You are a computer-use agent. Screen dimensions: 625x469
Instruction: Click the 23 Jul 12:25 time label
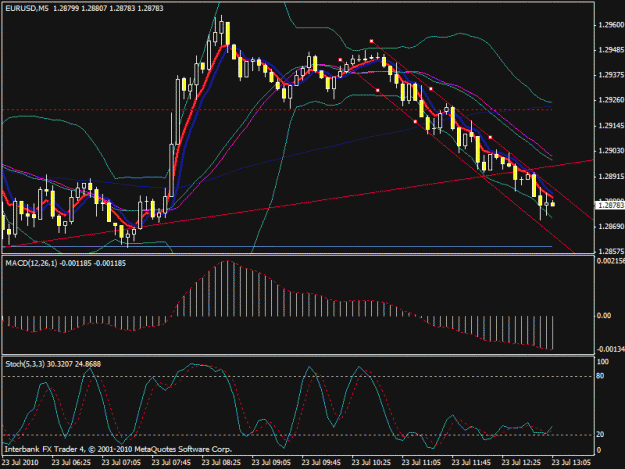pyautogui.click(x=521, y=462)
